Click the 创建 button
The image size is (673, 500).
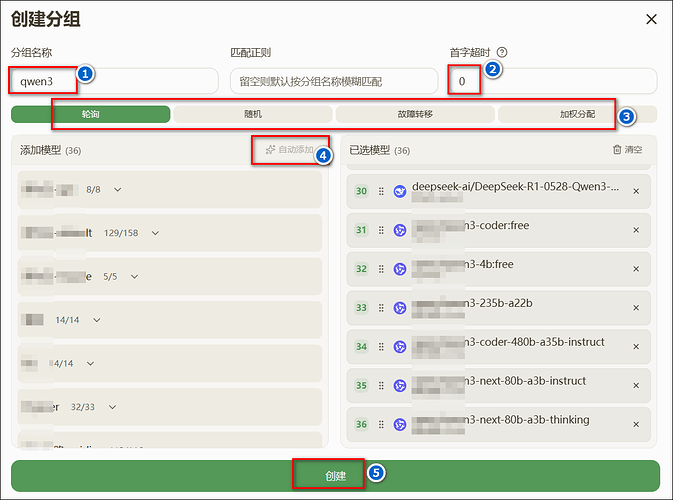click(x=335, y=476)
